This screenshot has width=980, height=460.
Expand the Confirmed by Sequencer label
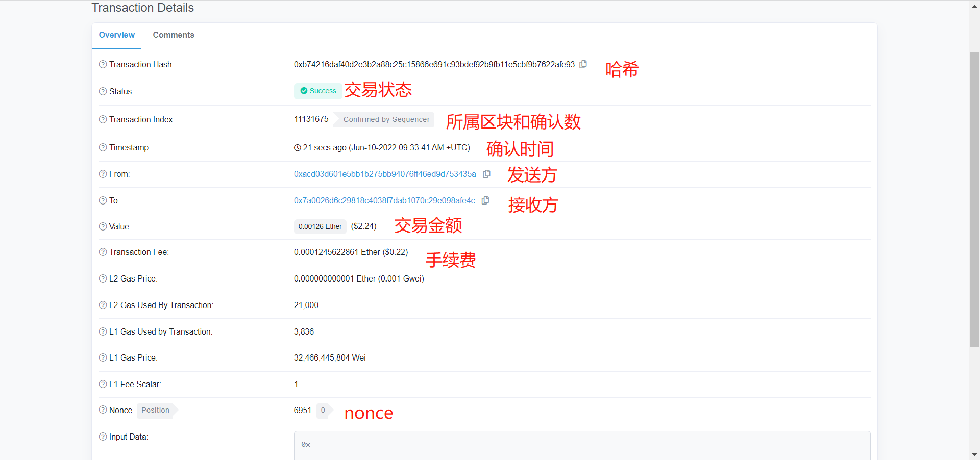tap(387, 119)
